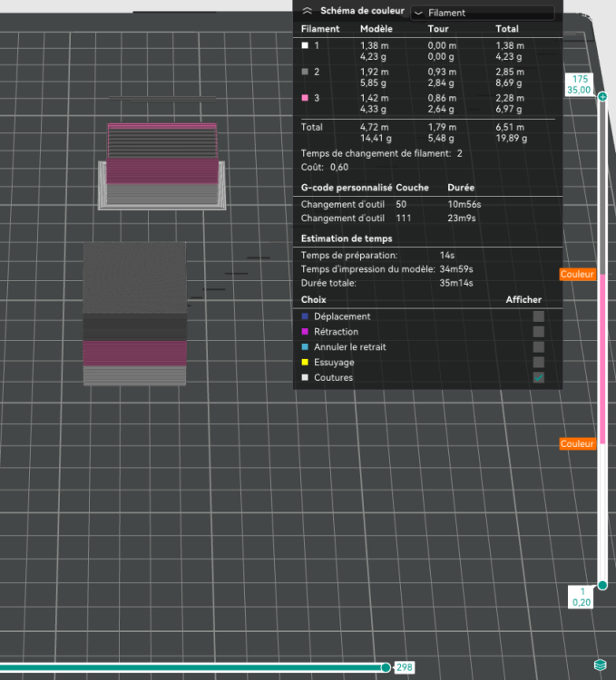Click the layers view icon bottom right
Viewport: 616px width, 680px height.
point(600,665)
